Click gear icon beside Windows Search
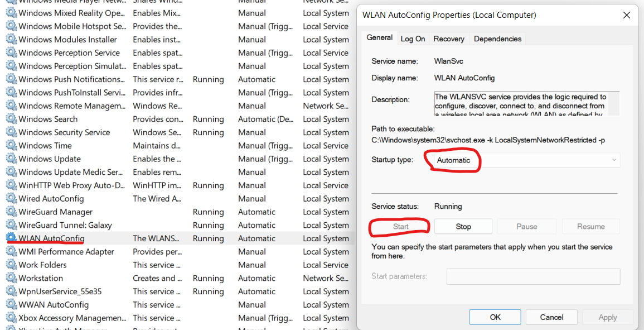The width and height of the screenshot is (644, 330). (11, 119)
